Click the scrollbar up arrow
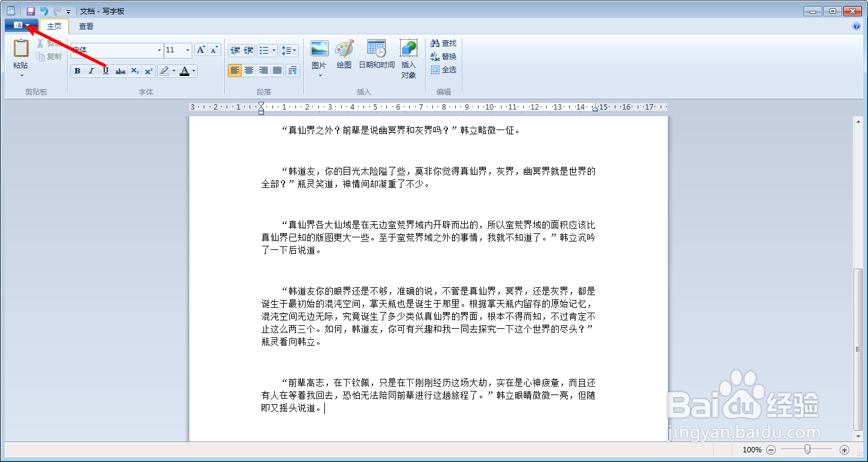This screenshot has height=462, width=868. [858, 121]
